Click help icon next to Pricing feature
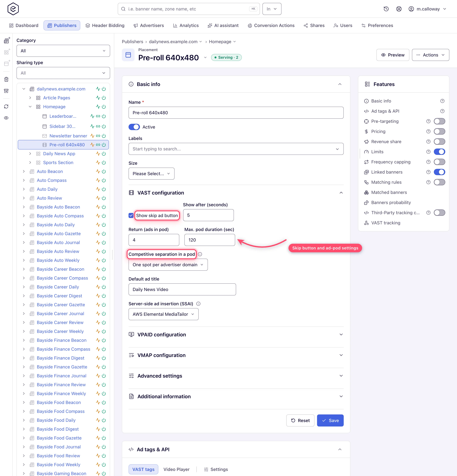The height and width of the screenshot is (476, 457). [x=428, y=131]
